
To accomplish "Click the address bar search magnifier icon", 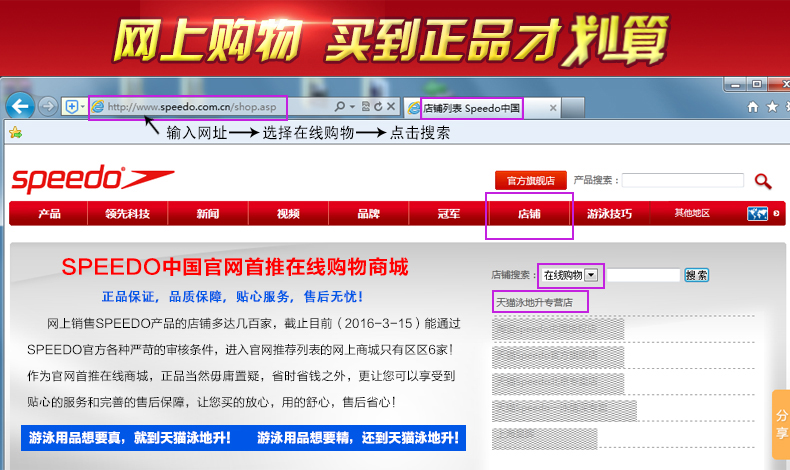I will pos(340,106).
